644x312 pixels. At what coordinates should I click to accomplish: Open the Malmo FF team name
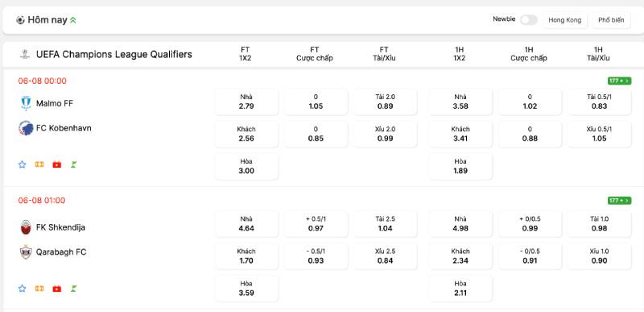(x=55, y=103)
